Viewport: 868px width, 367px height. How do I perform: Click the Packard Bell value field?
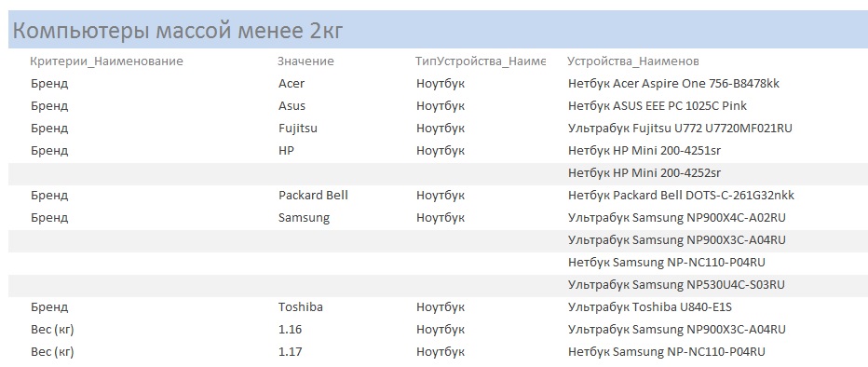(x=313, y=196)
